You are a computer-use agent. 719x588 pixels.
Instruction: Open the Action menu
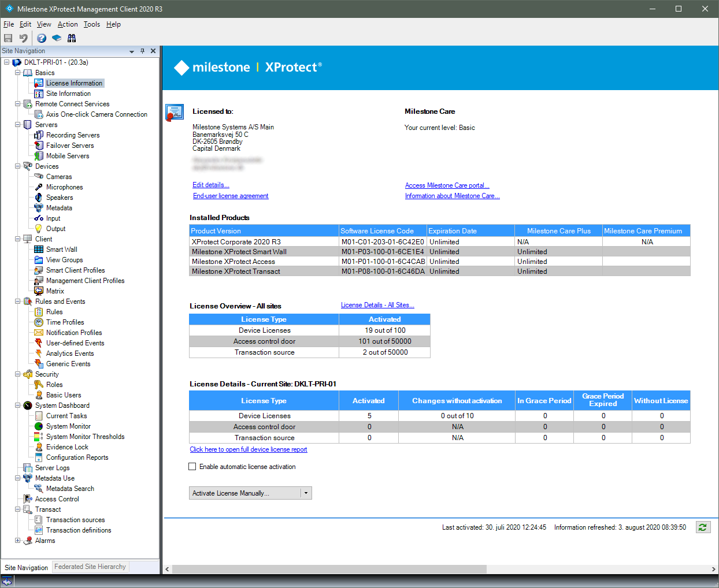(x=68, y=24)
